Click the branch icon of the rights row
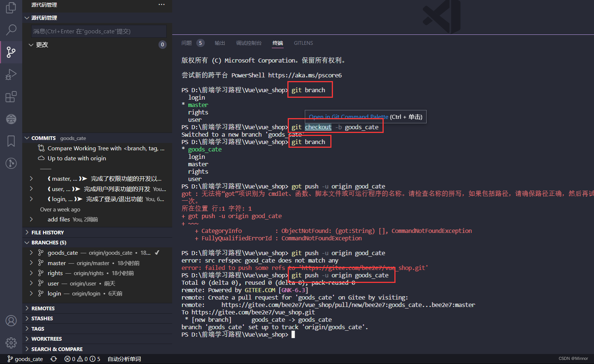This screenshot has height=364, width=594. click(41, 273)
